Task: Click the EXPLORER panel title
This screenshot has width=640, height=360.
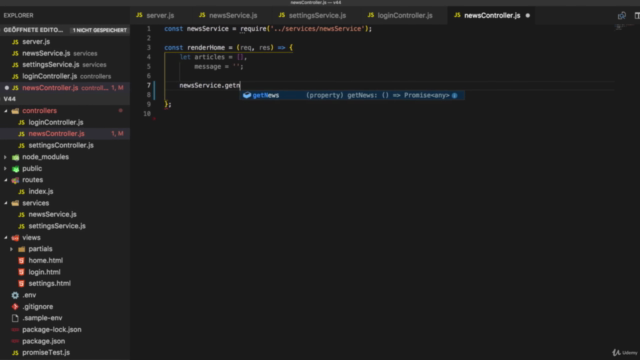Action: [x=18, y=16]
